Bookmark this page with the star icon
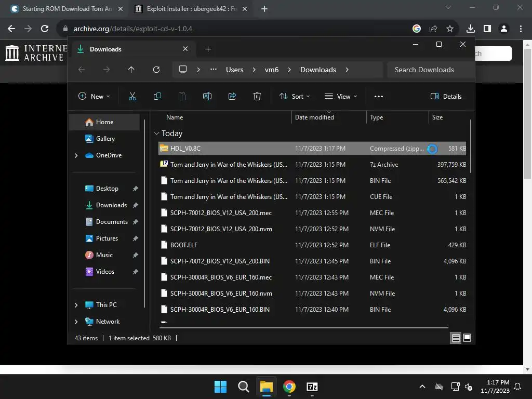The image size is (532, 399). point(450,29)
